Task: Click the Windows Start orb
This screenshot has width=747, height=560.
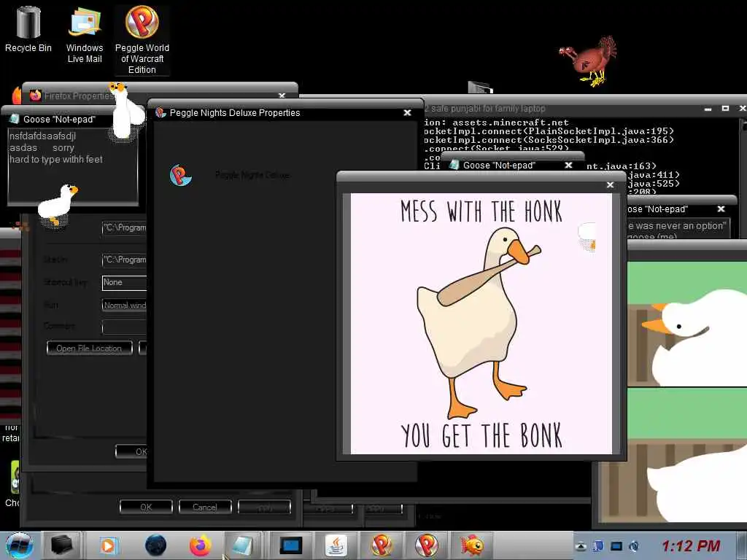Action: click(19, 545)
